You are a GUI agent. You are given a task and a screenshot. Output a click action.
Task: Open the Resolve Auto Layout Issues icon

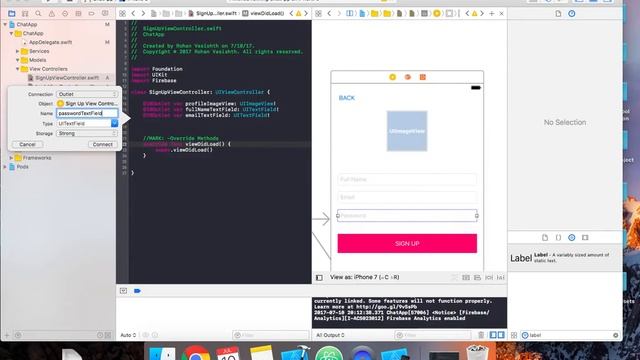pos(501,278)
